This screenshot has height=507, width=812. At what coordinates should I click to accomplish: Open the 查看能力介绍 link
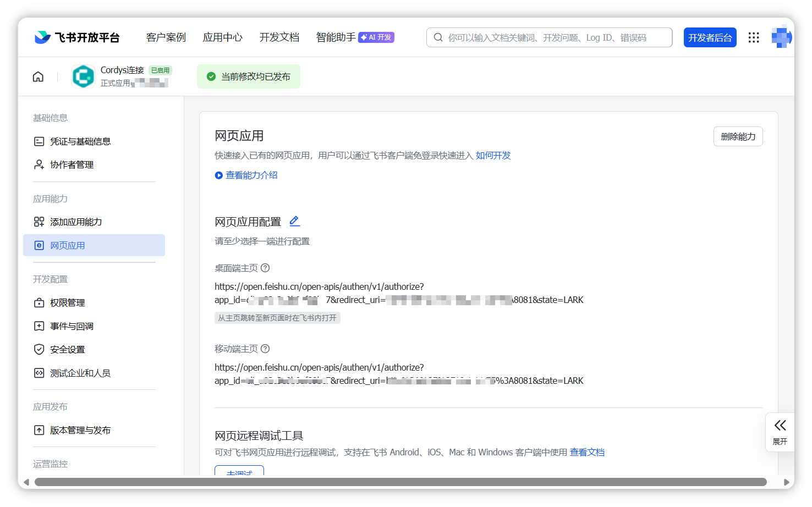coord(251,175)
